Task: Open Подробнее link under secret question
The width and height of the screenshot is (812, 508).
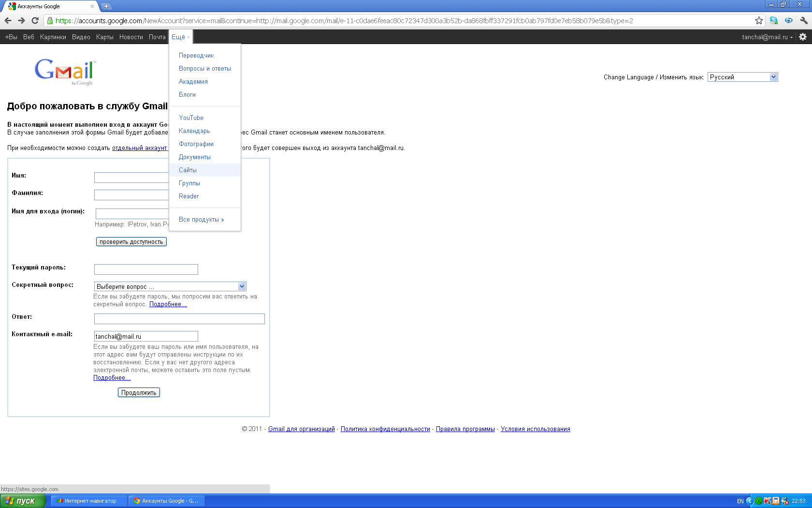Action: (x=168, y=304)
